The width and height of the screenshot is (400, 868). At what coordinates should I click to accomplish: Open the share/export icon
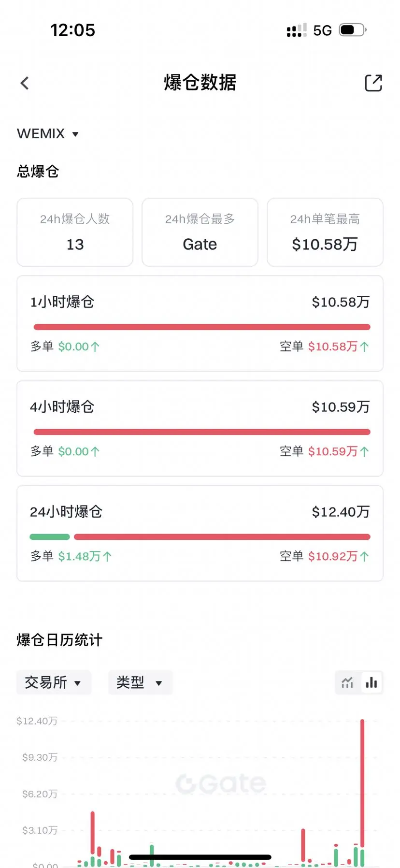(373, 83)
